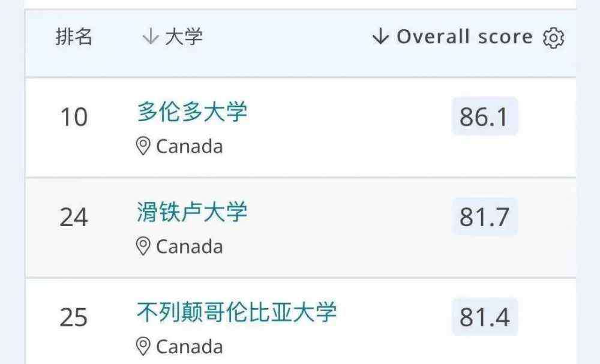
Task: Click Canada under 不列颠哥伦比亚大学
Action: pyautogui.click(x=190, y=347)
